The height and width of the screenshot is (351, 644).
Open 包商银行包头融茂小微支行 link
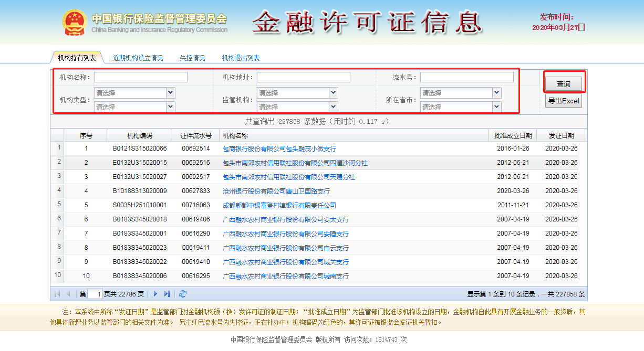279,149
